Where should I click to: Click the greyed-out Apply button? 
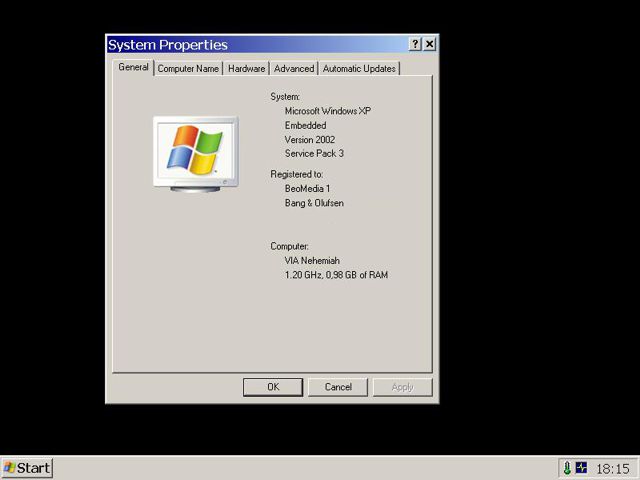click(403, 387)
